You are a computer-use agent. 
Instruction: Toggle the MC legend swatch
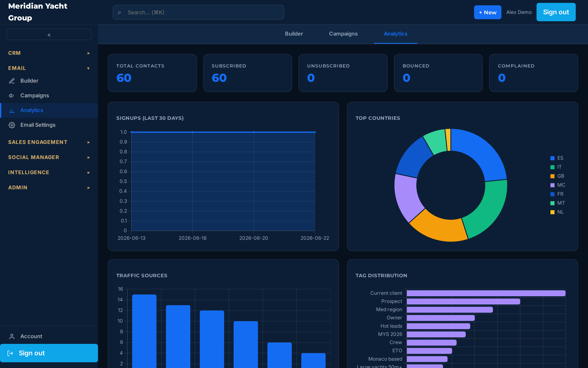(552, 185)
